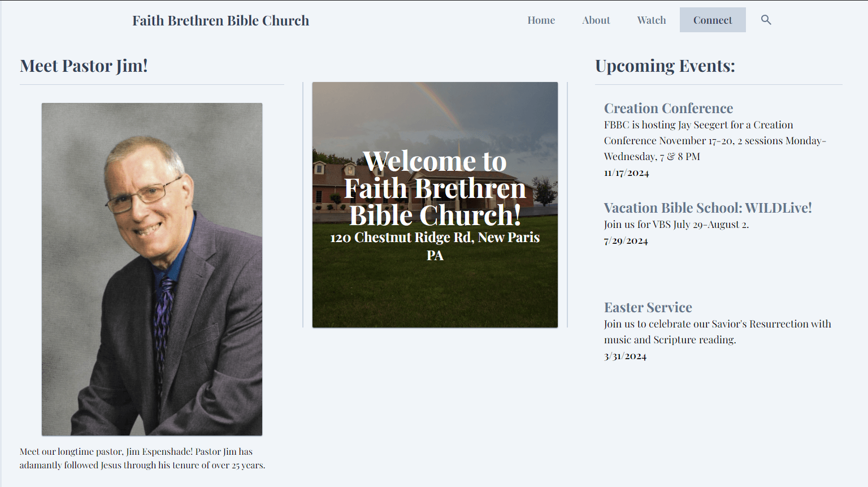Click the Faith Brethren Bible Church site title
868x487 pixels.
point(220,20)
